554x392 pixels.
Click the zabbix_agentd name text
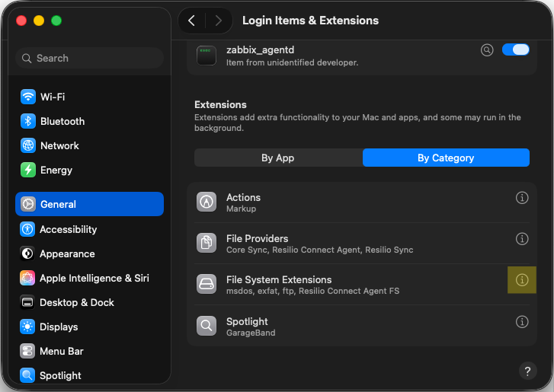tap(261, 49)
